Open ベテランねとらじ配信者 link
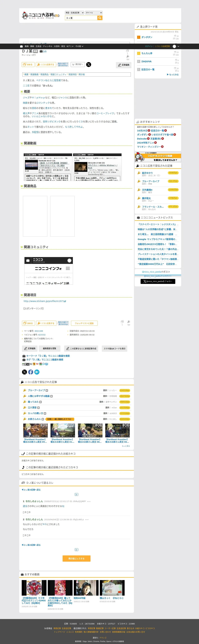The width and height of the screenshot is (199, 644). 49,81
